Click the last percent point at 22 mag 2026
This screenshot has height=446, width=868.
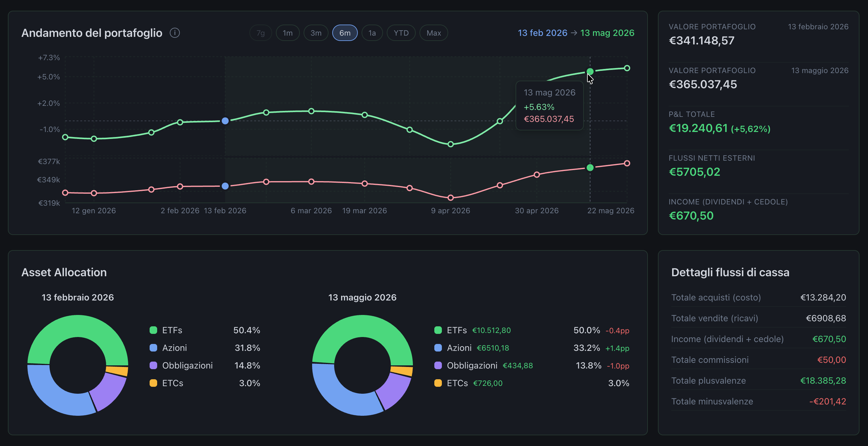click(x=627, y=68)
